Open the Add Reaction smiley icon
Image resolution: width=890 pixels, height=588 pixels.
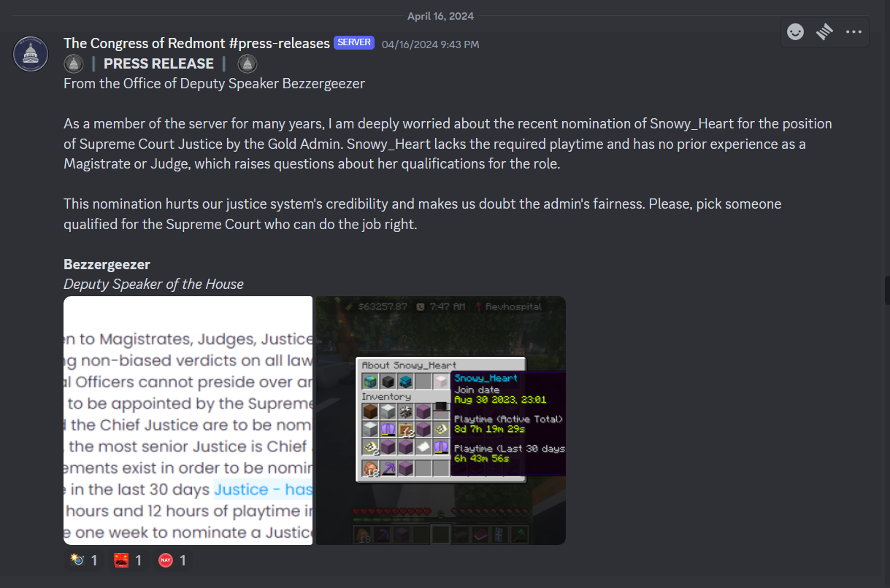[x=795, y=32]
